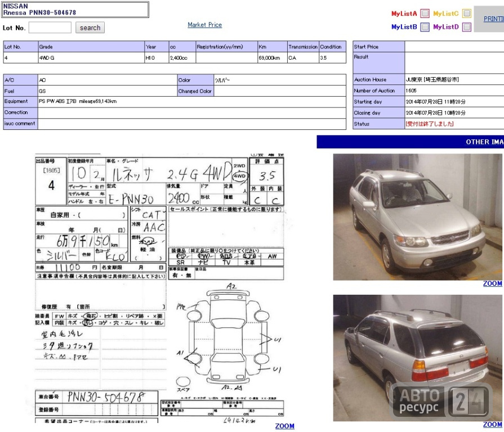
Task: Select the mileage cell '69,000km'
Action: point(269,58)
